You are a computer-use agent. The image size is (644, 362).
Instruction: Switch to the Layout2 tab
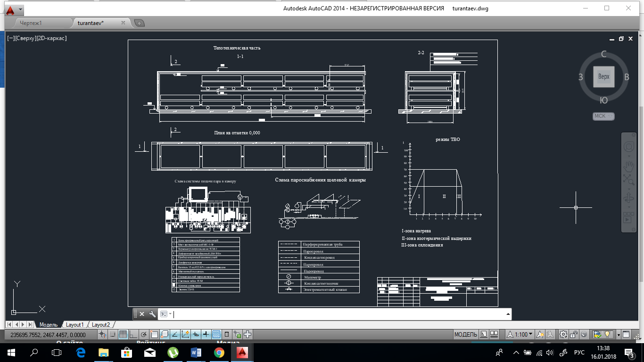[101, 325]
